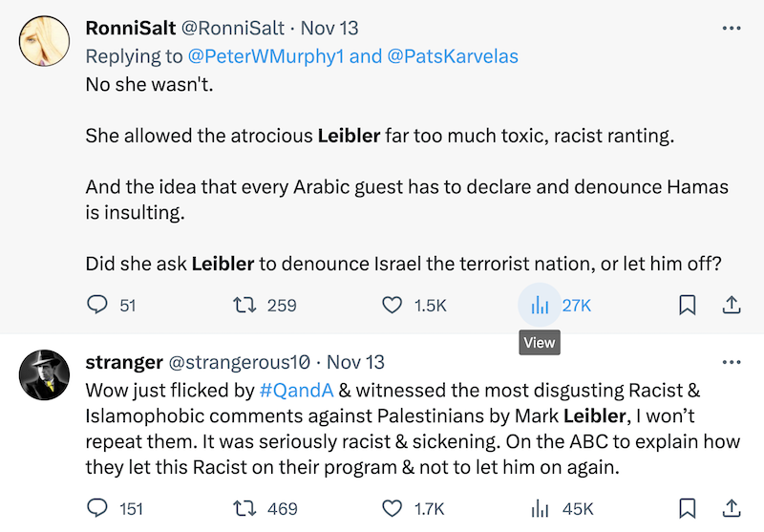Open @PatsKarvelas profile mention
Image resolution: width=764 pixels, height=532 pixels.
coord(453,56)
